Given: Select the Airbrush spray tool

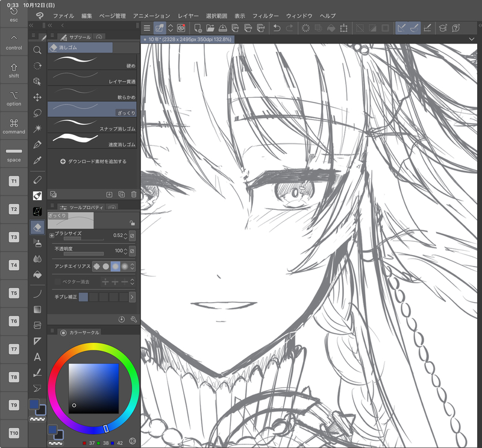Looking at the screenshot, I should click(37, 243).
